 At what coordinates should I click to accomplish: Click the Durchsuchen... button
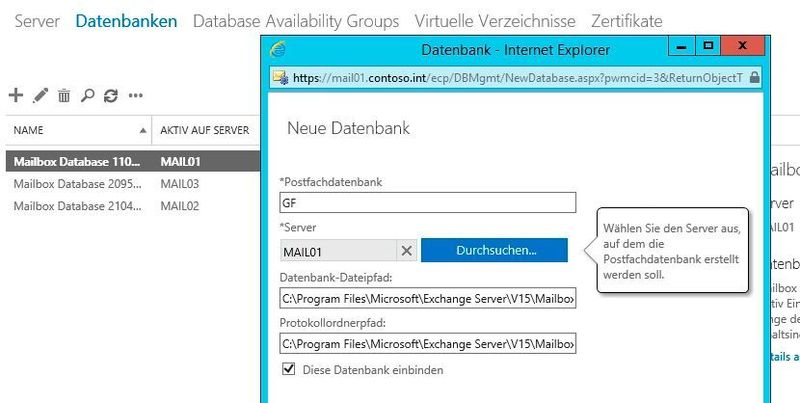(494, 250)
